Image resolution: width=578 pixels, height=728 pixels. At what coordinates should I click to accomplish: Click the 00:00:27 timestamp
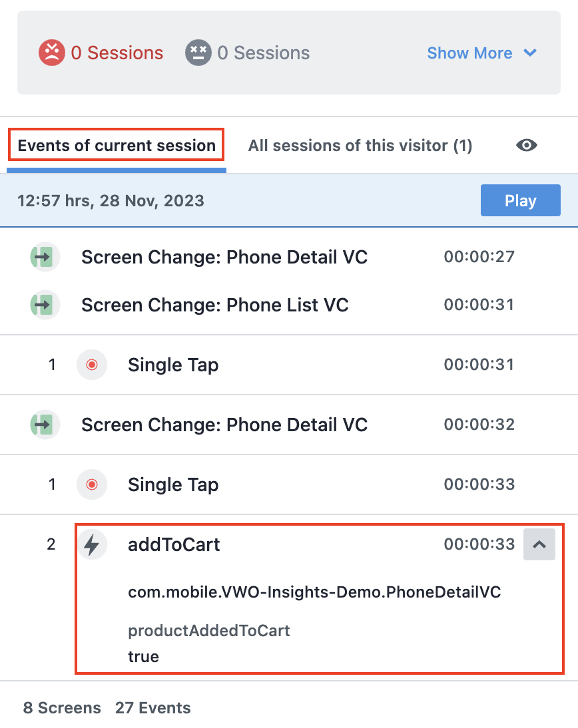[x=479, y=257]
